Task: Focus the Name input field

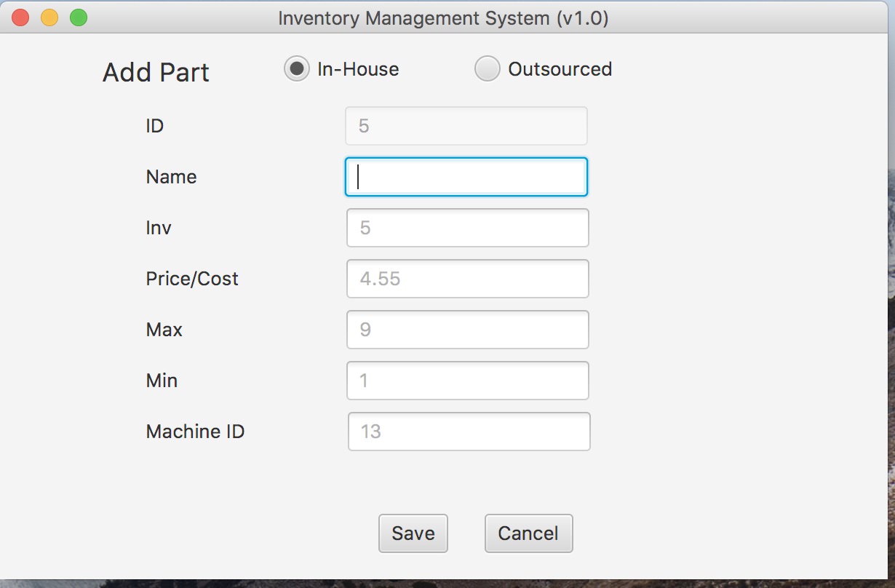Action: pyautogui.click(x=466, y=177)
